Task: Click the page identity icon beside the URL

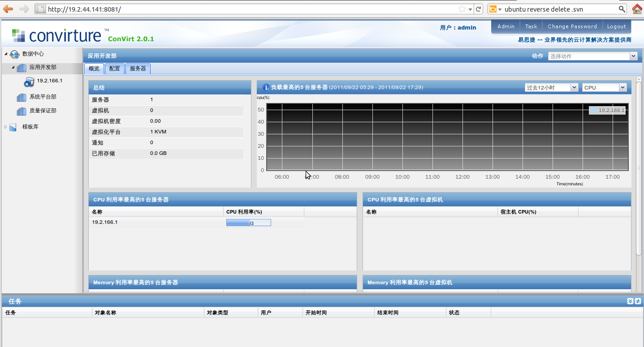Action: click(40, 9)
